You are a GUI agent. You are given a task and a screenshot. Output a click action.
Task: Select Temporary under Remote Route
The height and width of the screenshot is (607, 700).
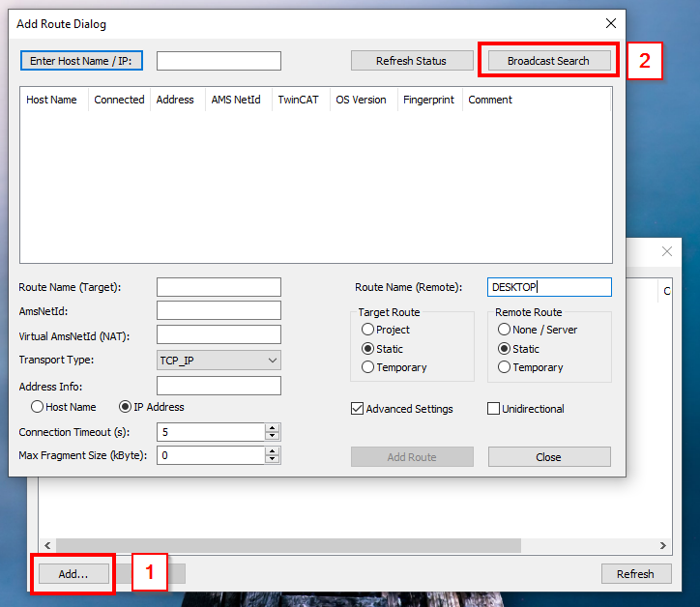[505, 367]
